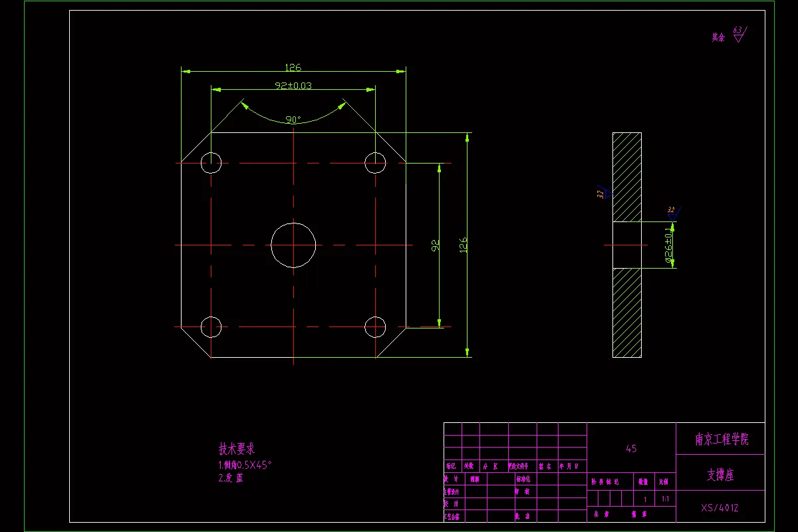Click the 标记 cell in revision table
The image size is (798, 532).
(452, 466)
